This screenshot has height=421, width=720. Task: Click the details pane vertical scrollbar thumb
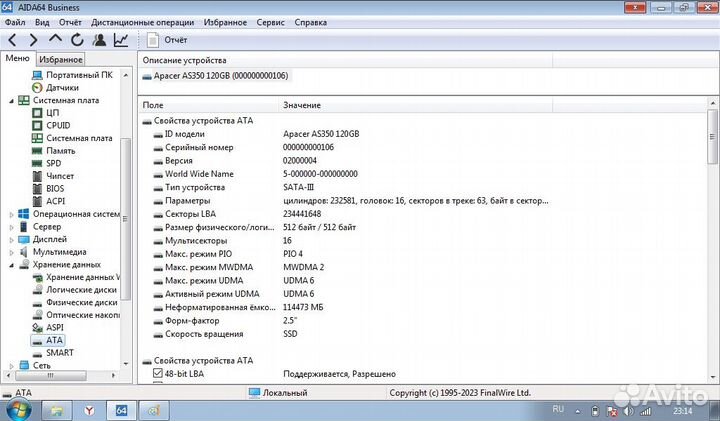click(x=712, y=136)
